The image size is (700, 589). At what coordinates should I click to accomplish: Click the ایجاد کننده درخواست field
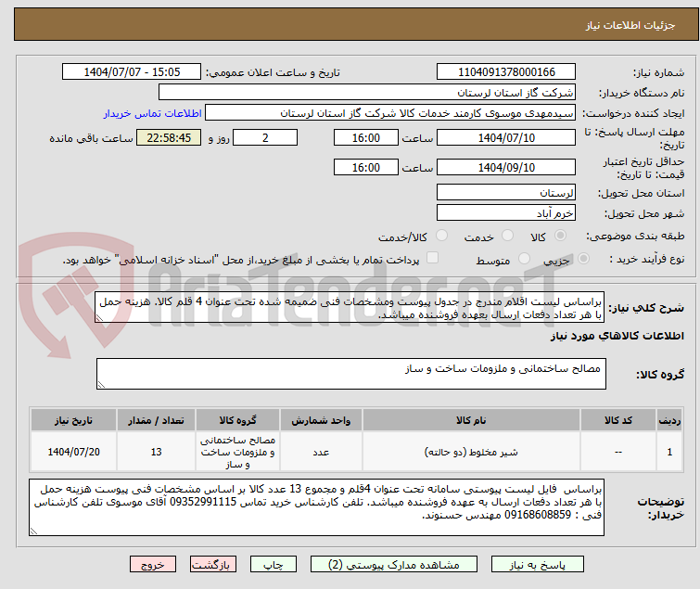tap(390, 113)
